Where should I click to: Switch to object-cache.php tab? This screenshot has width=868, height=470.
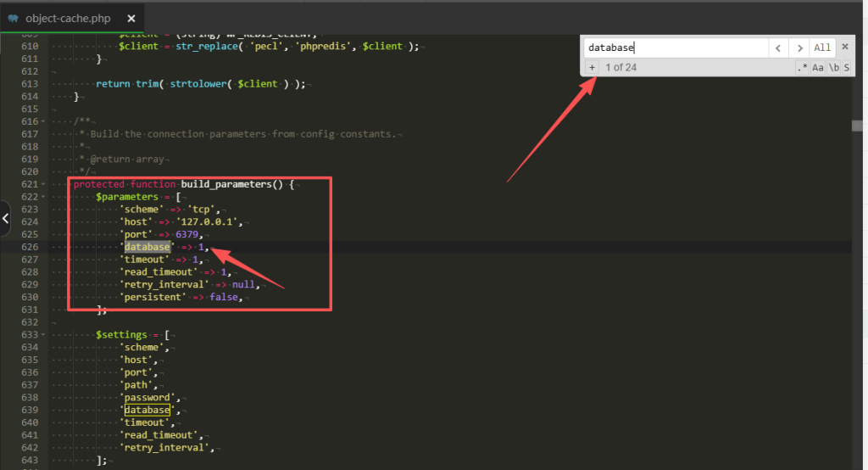point(68,18)
